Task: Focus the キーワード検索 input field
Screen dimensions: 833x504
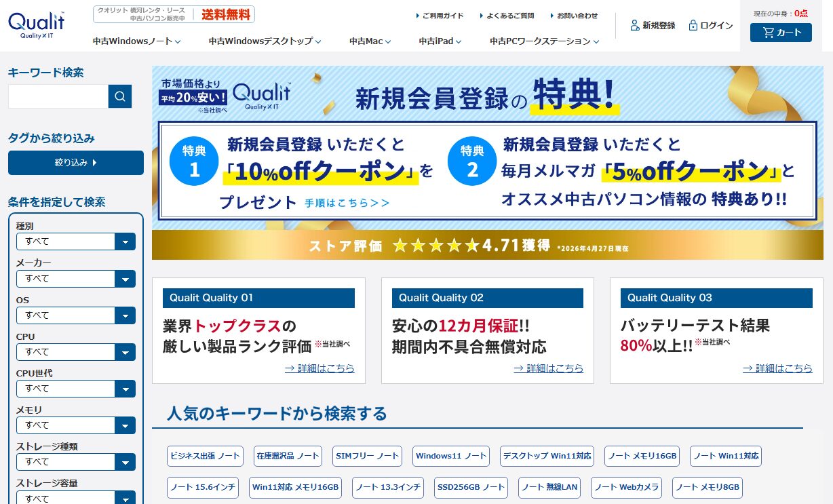Action: (x=58, y=96)
